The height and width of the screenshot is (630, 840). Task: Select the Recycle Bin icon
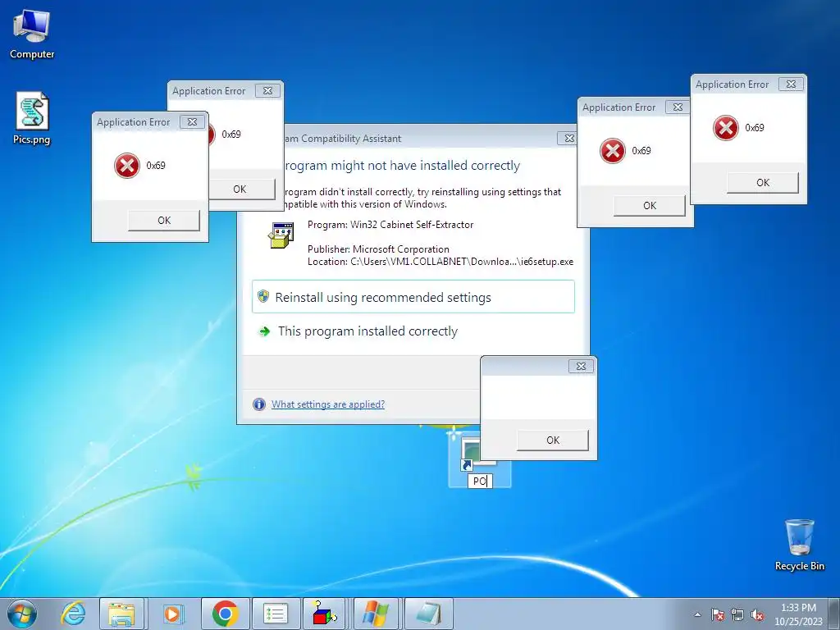pyautogui.click(x=799, y=545)
